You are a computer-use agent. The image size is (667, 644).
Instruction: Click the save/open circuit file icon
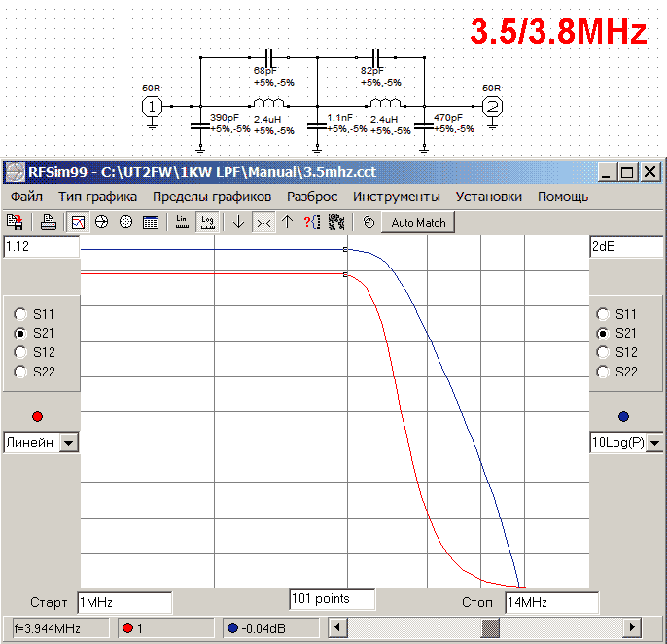16,222
